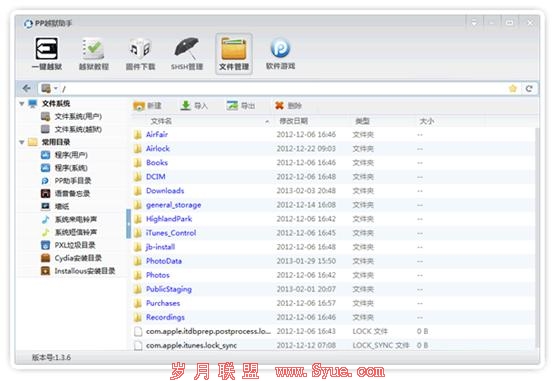
Task: Sort by the 修改日期 column header
Action: click(x=293, y=121)
